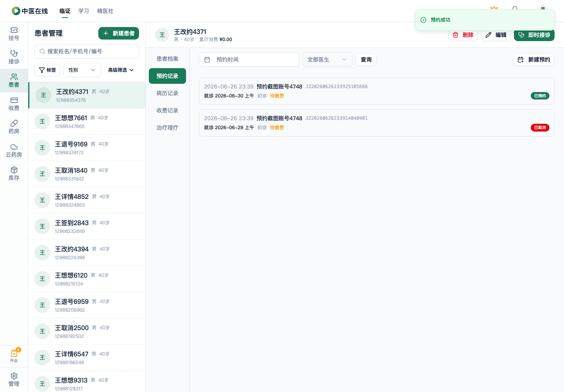564x392 pixels.
Task: Select patient 王改约4394
Action: (87, 253)
